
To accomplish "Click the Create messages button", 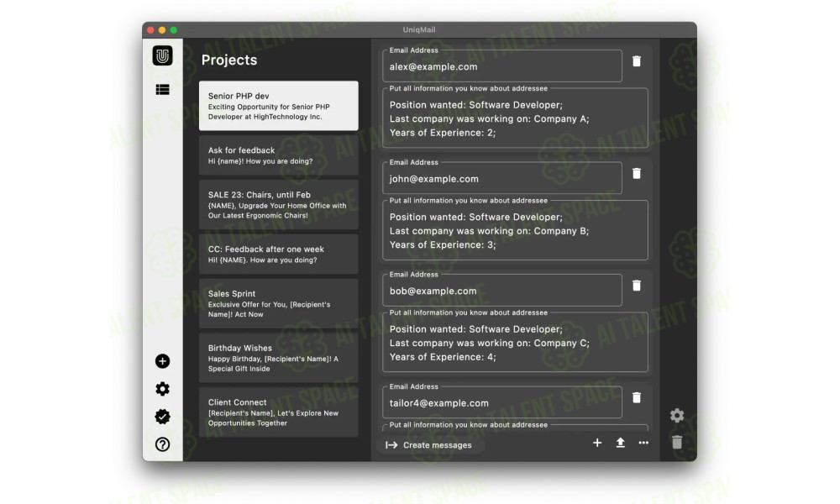I will 430,445.
